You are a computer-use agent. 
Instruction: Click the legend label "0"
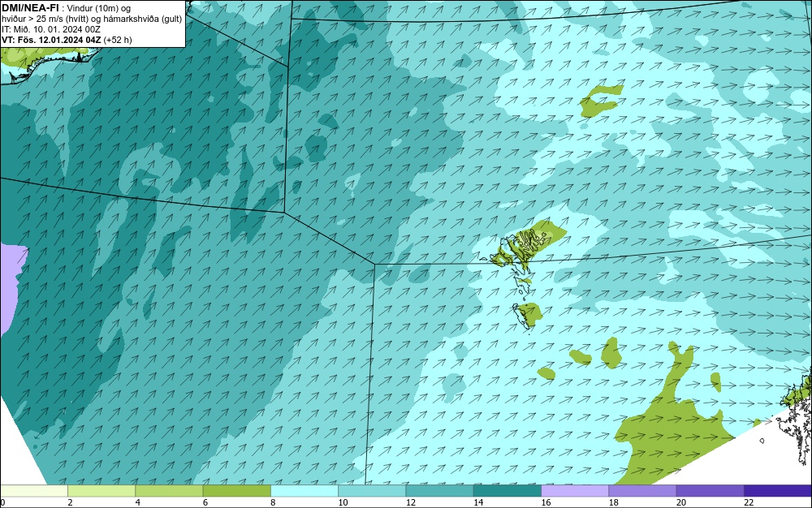pyautogui.click(x=2, y=502)
